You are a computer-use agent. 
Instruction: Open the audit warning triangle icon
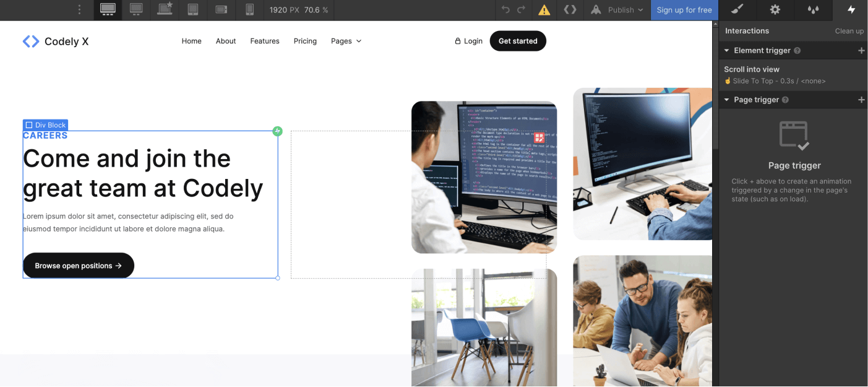543,10
